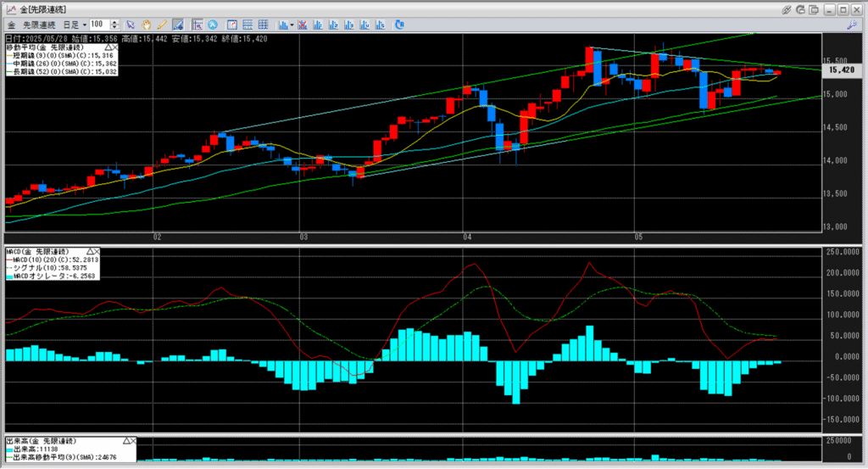Viewport: 868px width, 469px height.
Task: Open the chart type dropdown arrow
Action: pos(291,25)
